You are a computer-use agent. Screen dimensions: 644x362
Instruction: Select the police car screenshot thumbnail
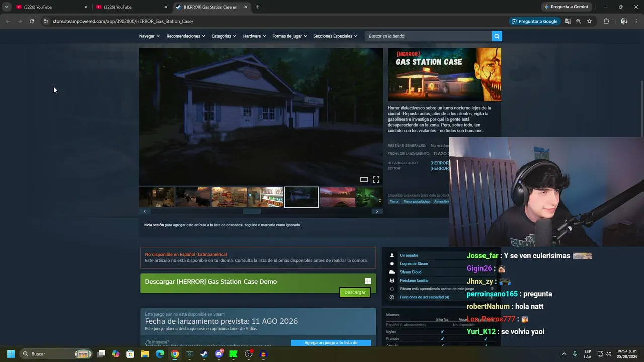pyautogui.click(x=193, y=197)
